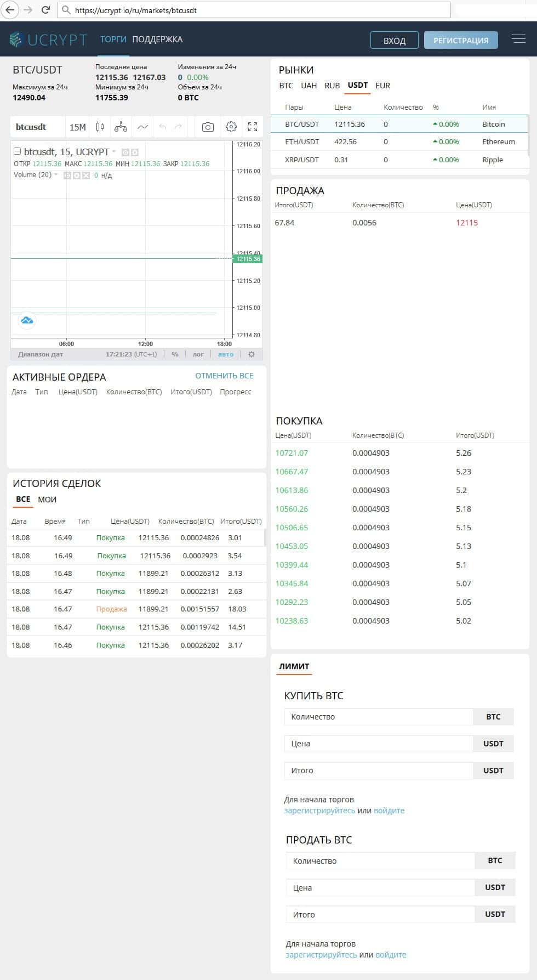Open the hamburger menu in header

point(518,39)
